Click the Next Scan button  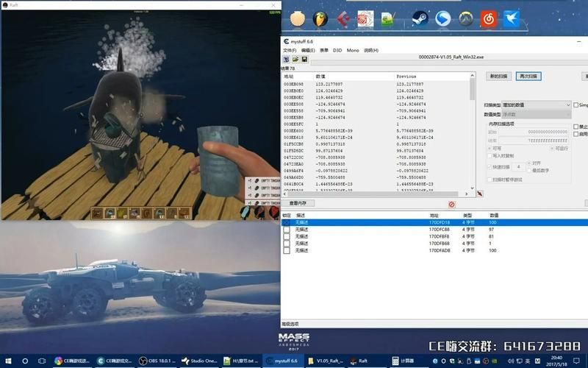click(528, 77)
